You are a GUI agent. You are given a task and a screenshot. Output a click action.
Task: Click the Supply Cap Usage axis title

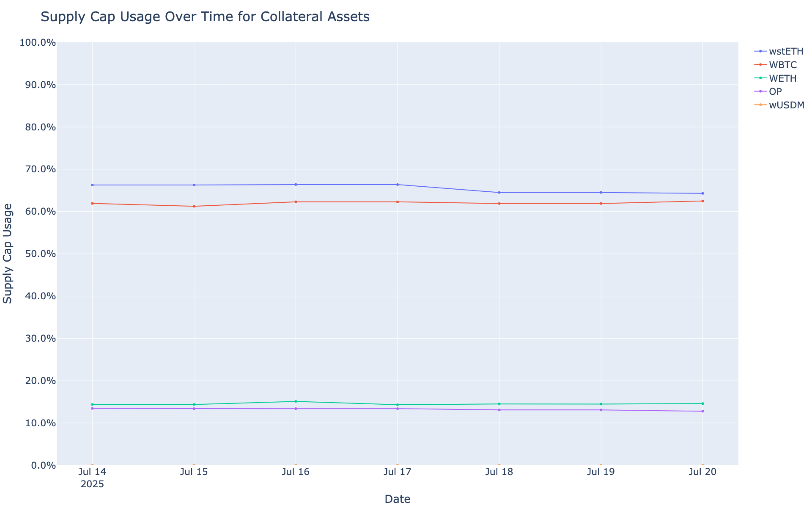pos(8,253)
